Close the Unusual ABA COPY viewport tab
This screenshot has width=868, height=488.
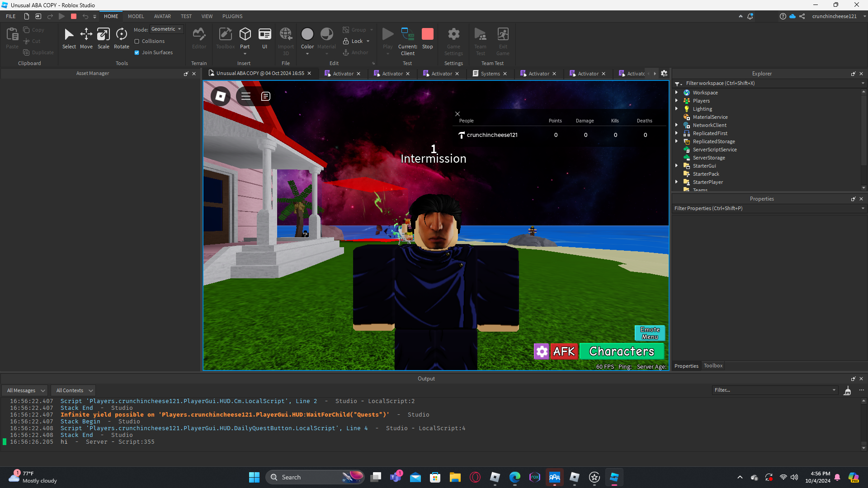[309, 73]
